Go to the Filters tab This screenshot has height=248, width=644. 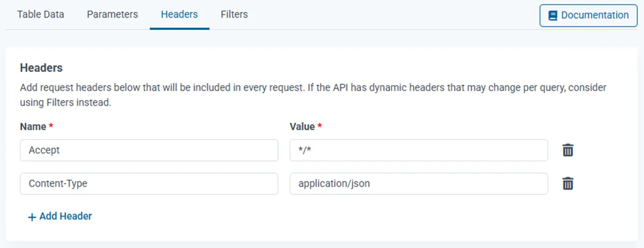pyautogui.click(x=234, y=15)
